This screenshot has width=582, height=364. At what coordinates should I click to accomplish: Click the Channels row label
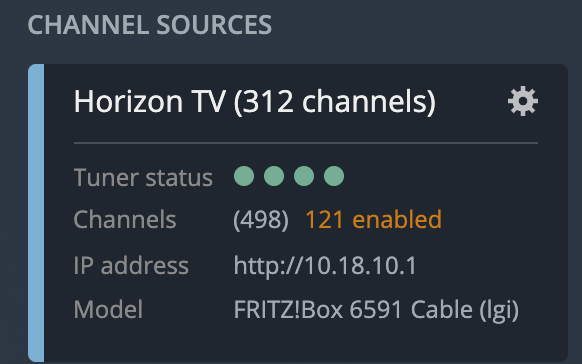coord(125,219)
